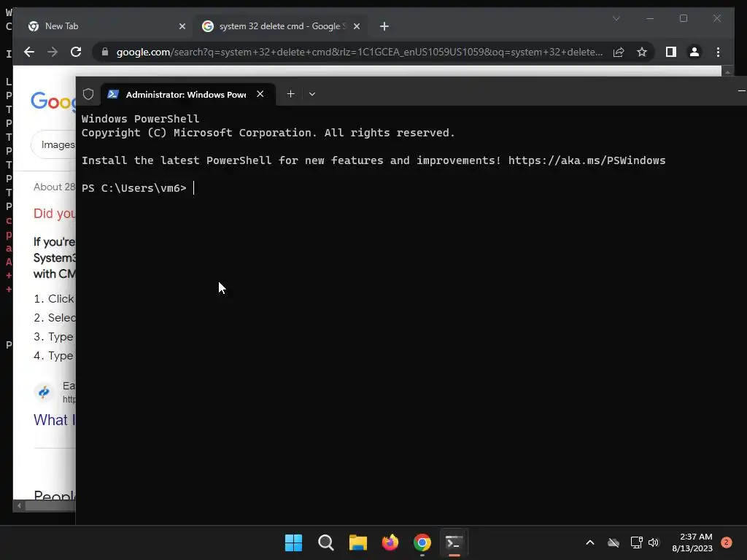The height and width of the screenshot is (560, 747).
Task: Switch to Chrome on the taskbar
Action: (x=422, y=542)
